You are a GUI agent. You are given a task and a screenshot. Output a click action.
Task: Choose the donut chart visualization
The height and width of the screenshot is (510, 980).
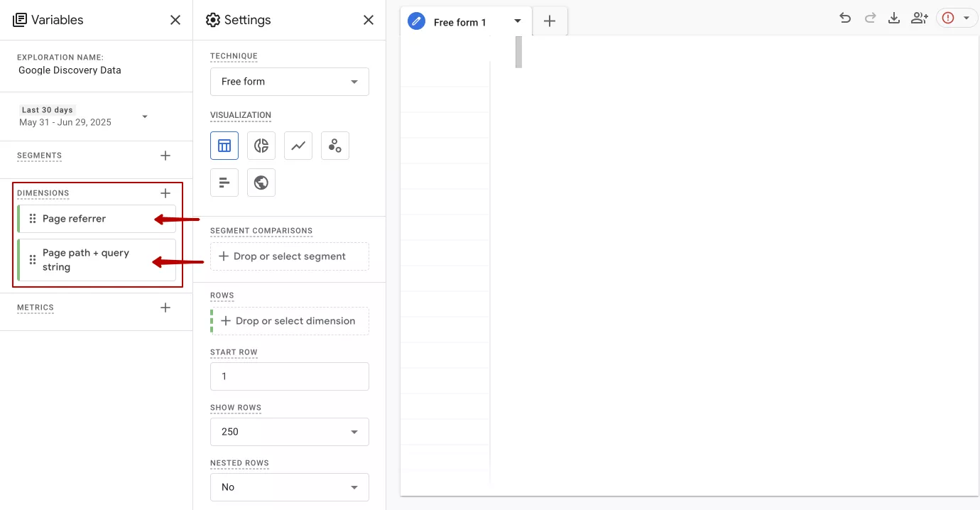point(261,146)
